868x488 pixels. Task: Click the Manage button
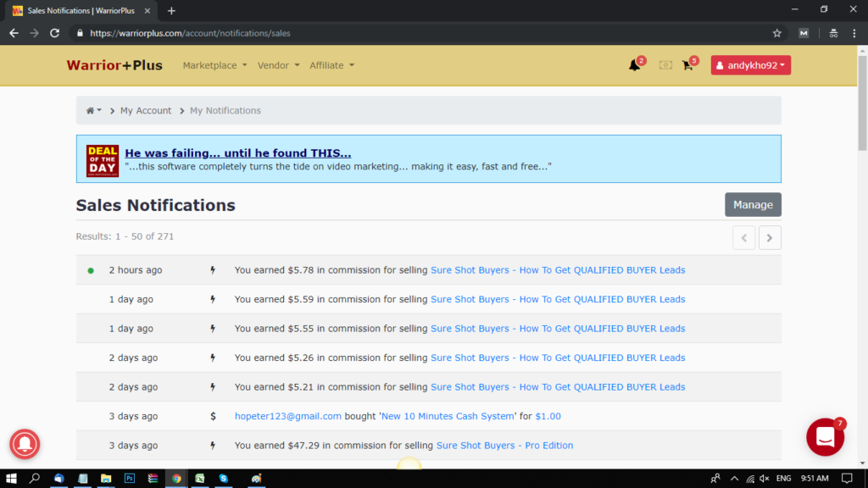point(753,205)
